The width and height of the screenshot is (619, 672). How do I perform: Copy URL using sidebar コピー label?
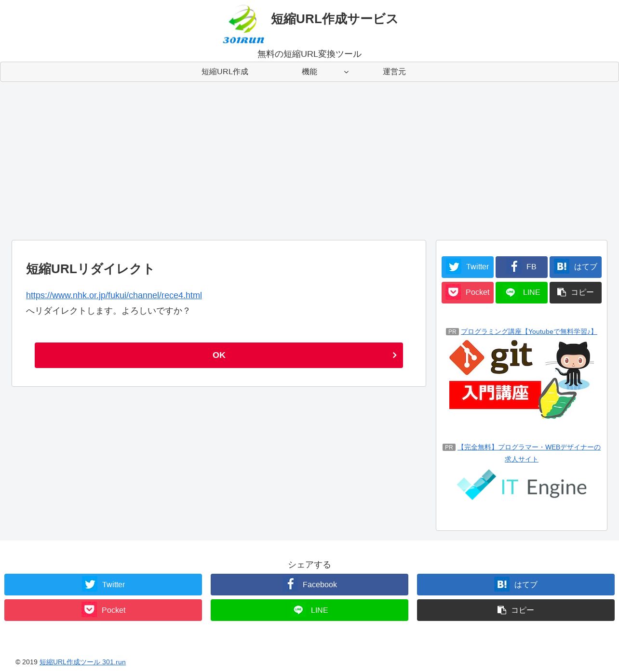pos(582,292)
